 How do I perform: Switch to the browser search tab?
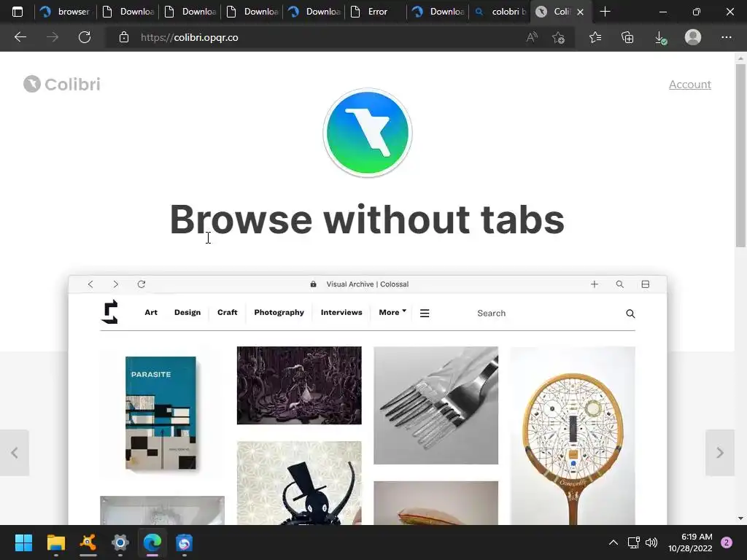[x=65, y=12]
